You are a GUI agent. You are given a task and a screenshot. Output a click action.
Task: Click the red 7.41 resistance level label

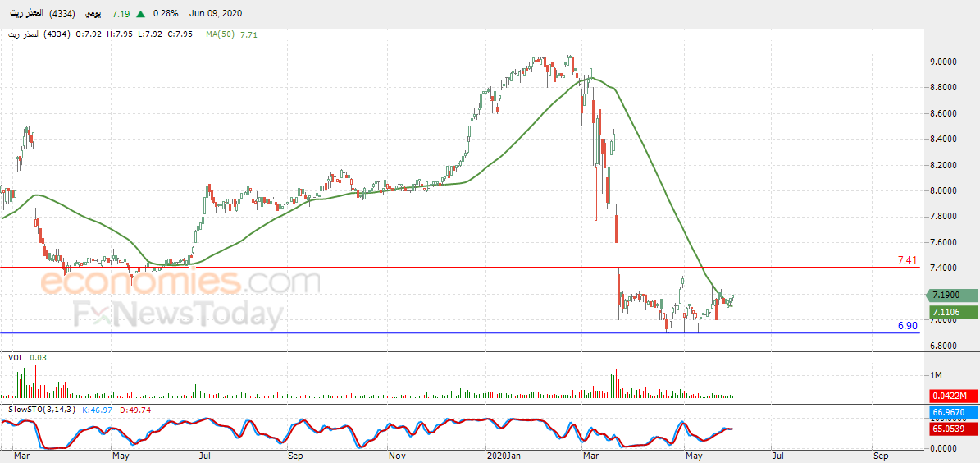pyautogui.click(x=908, y=260)
